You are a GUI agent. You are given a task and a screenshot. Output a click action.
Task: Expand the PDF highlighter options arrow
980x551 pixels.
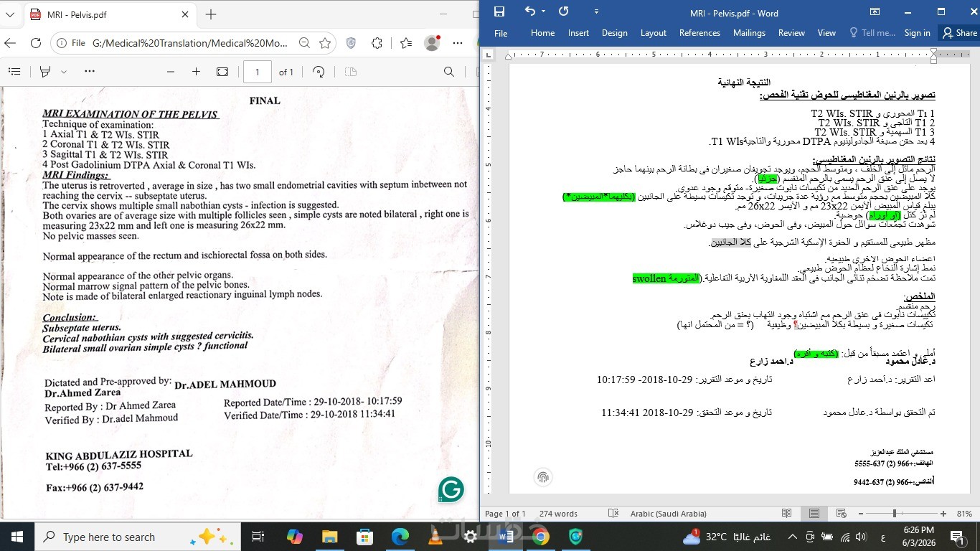(x=64, y=72)
